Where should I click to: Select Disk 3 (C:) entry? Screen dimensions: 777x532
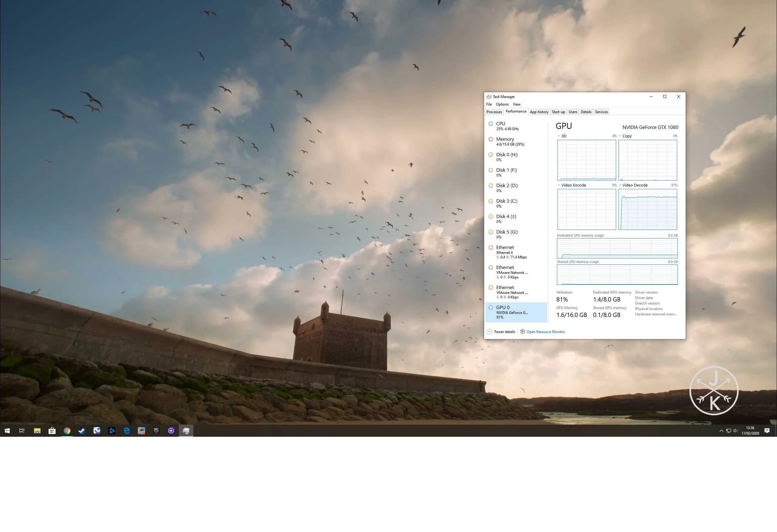(x=516, y=203)
